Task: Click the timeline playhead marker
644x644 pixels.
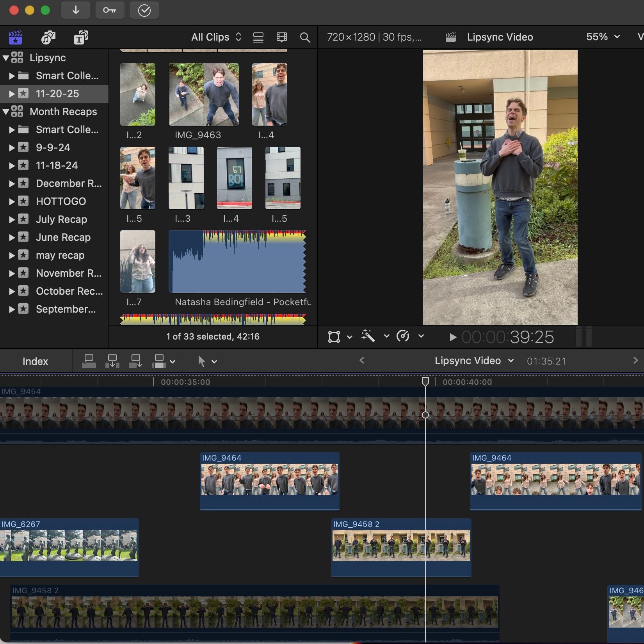Action: [425, 381]
